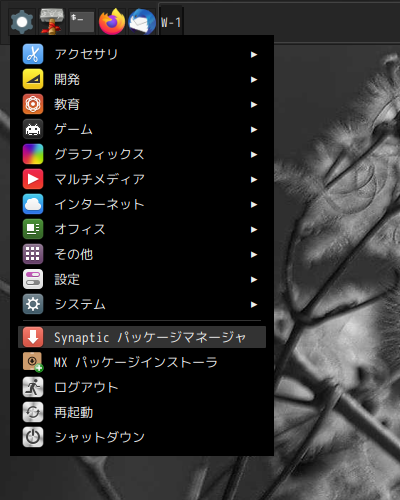Select workspace W-1 in the panel

pos(171,23)
